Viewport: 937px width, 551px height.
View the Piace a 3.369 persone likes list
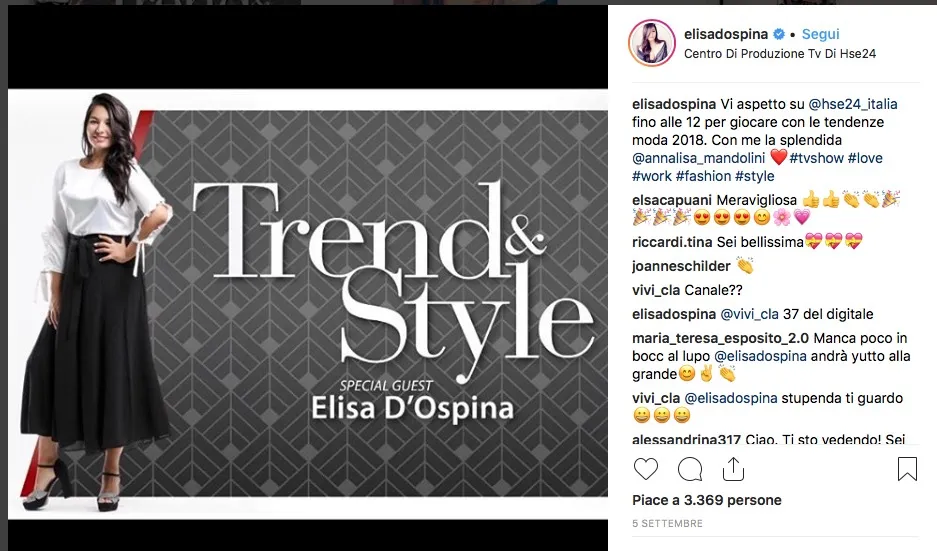click(707, 500)
